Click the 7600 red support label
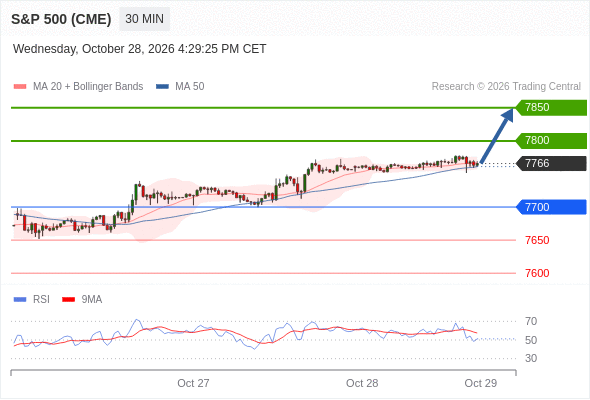 click(x=537, y=273)
